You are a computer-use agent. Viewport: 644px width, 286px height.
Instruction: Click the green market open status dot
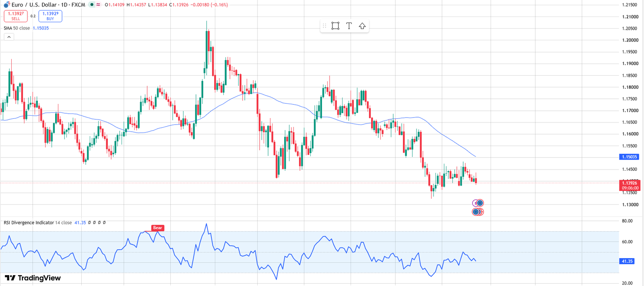(92, 5)
